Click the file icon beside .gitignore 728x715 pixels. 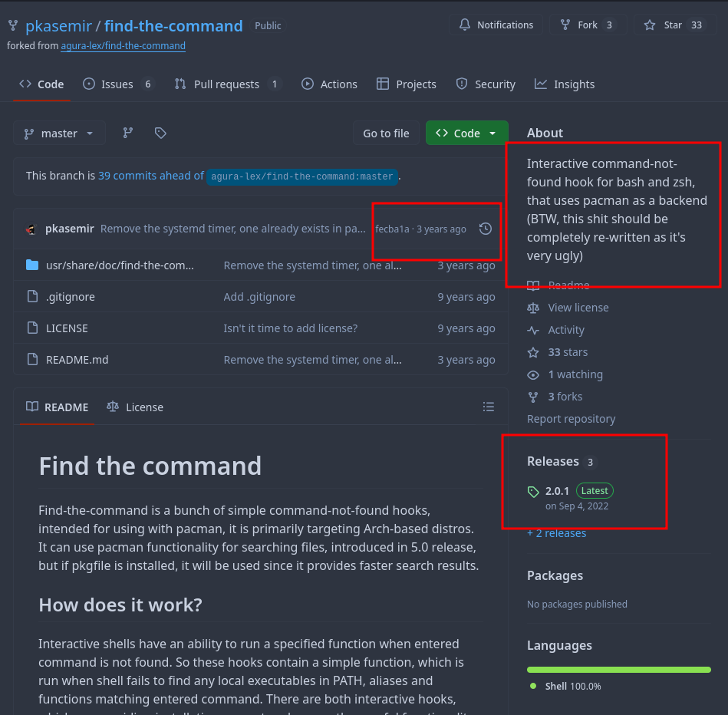click(x=32, y=297)
